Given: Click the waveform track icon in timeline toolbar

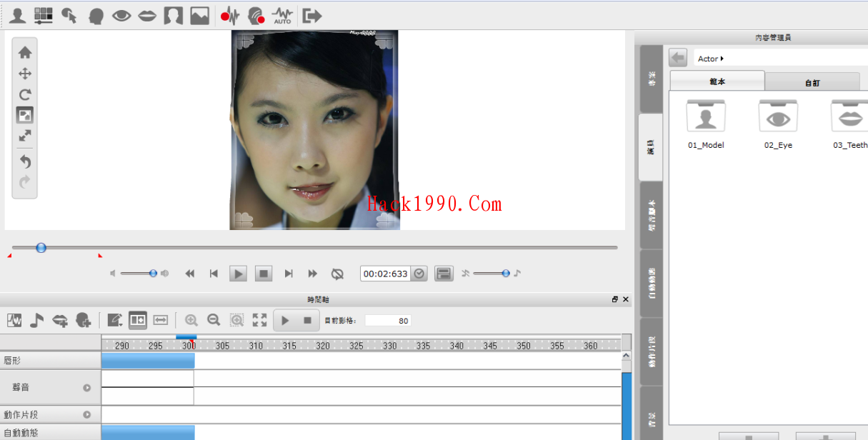Looking at the screenshot, I should coord(14,321).
